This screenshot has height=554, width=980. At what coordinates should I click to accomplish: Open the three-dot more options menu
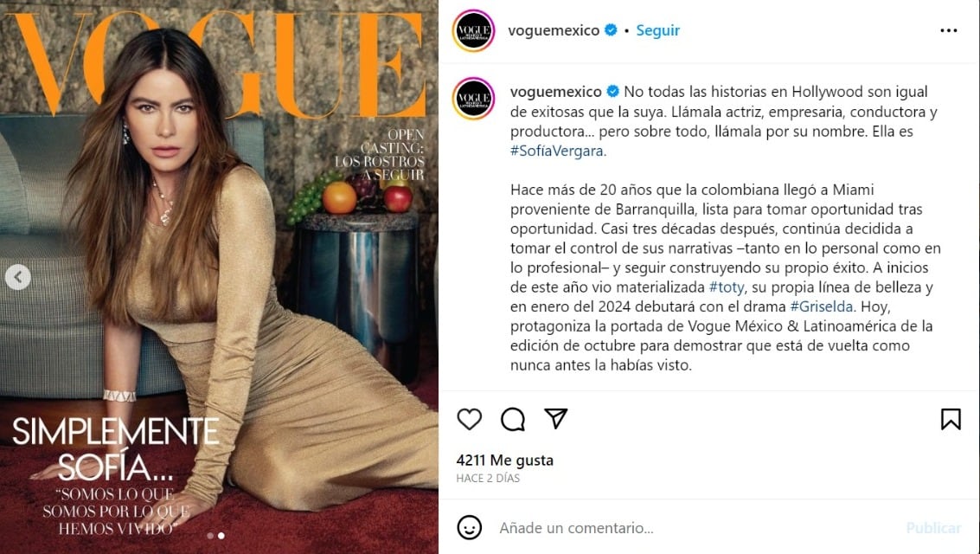click(949, 30)
